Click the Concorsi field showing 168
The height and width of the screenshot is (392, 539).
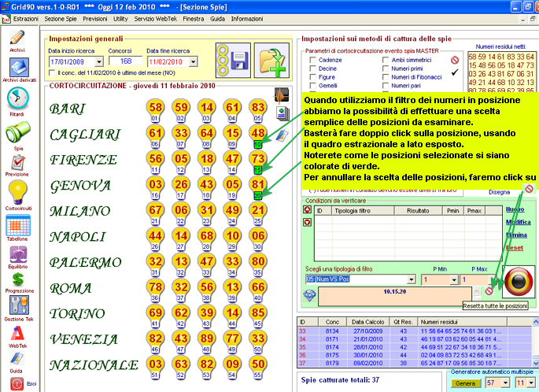tap(125, 61)
